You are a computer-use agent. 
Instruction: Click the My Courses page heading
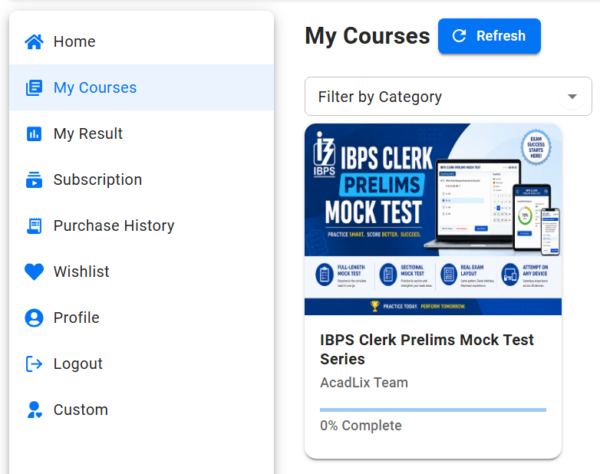pyautogui.click(x=367, y=36)
